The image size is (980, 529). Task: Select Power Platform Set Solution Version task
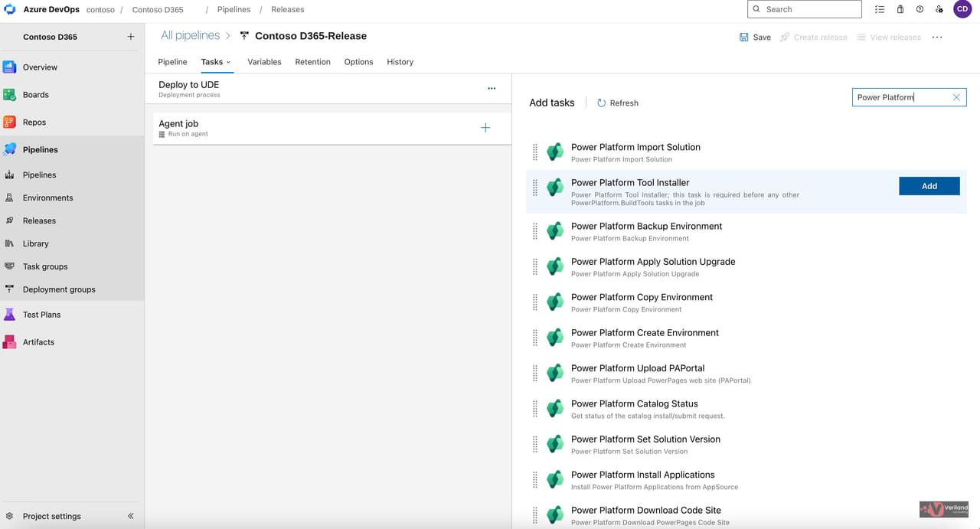pyautogui.click(x=746, y=445)
